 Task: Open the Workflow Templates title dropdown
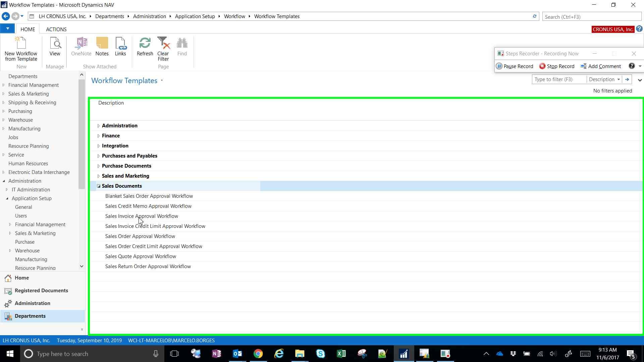(162, 80)
